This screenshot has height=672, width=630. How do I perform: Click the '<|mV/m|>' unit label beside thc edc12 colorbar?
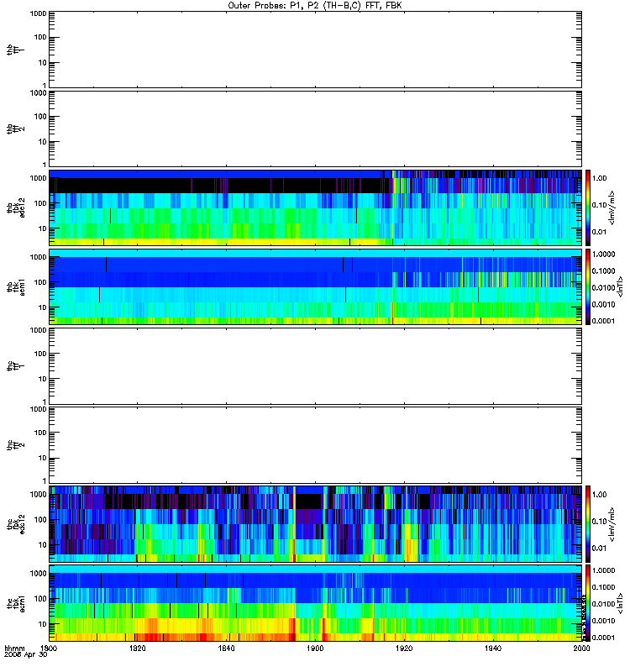[612, 524]
